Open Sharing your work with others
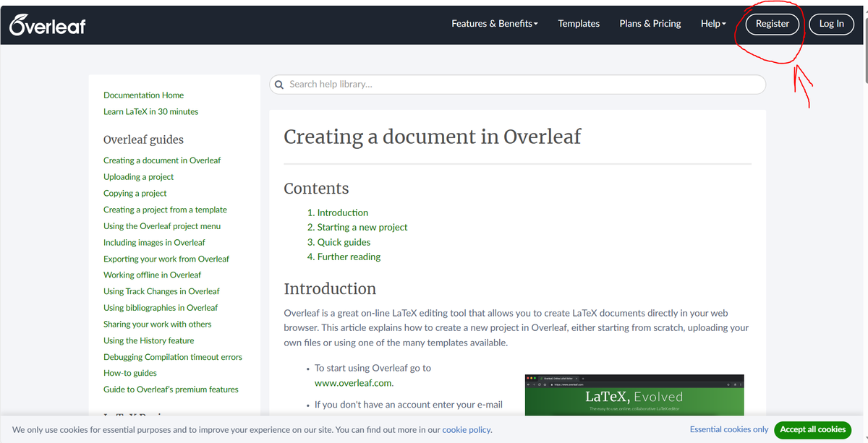The width and height of the screenshot is (868, 443). coord(157,324)
